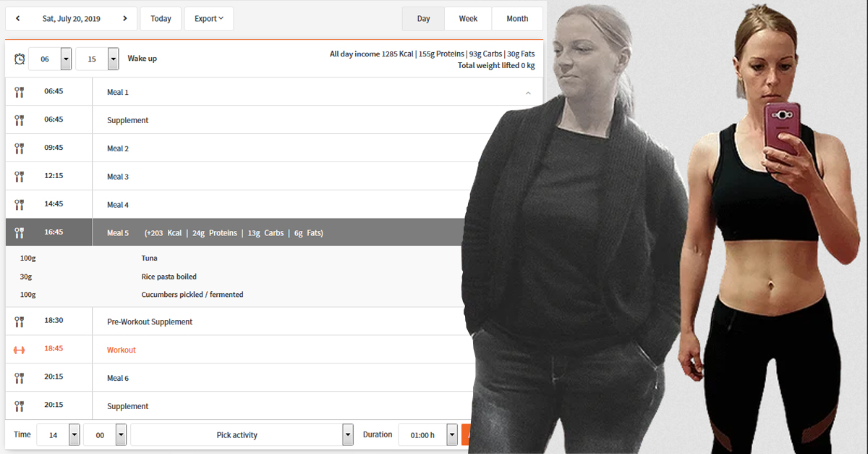868x454 pixels.
Task: Select the Day view tab
Action: (423, 19)
